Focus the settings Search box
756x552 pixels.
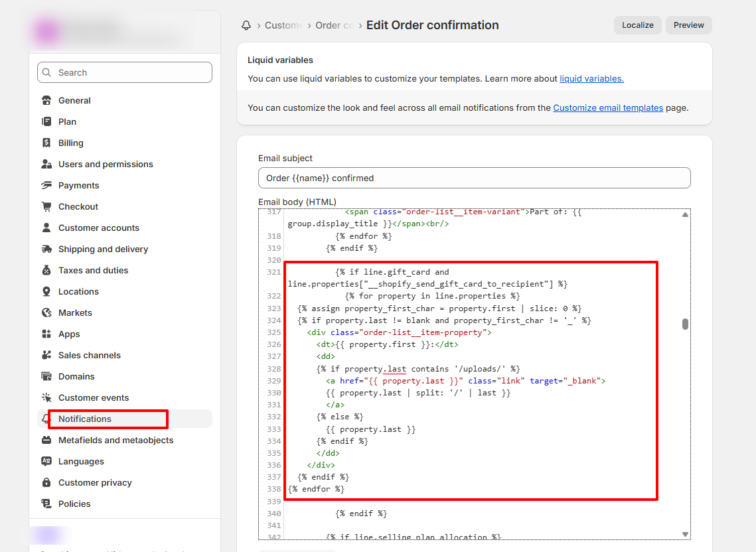tap(125, 73)
